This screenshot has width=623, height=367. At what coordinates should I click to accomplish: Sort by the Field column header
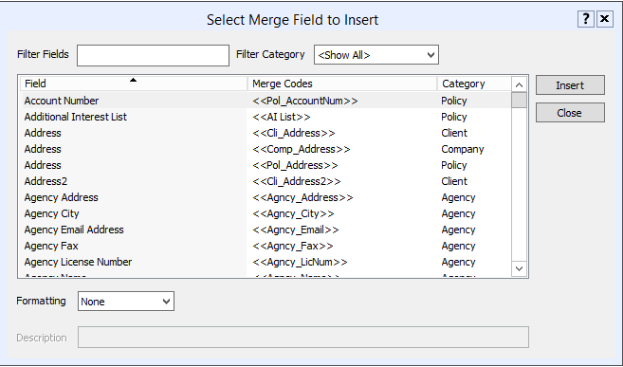[x=134, y=83]
